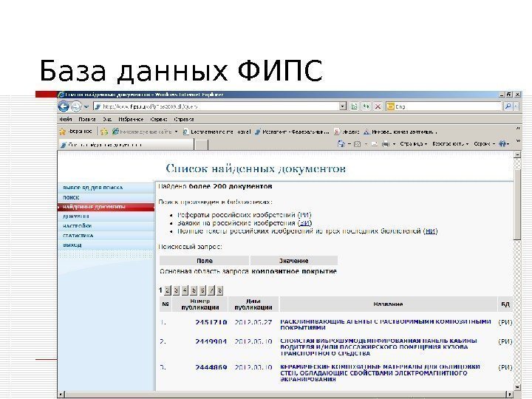Screen dimensions: 532x399
Task: Click the compatibility view icon
Action: 354,106
